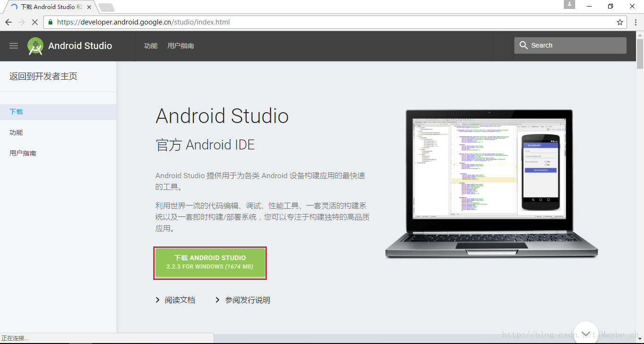Click the green padlock security icon
644x344 pixels.
pyautogui.click(x=51, y=22)
